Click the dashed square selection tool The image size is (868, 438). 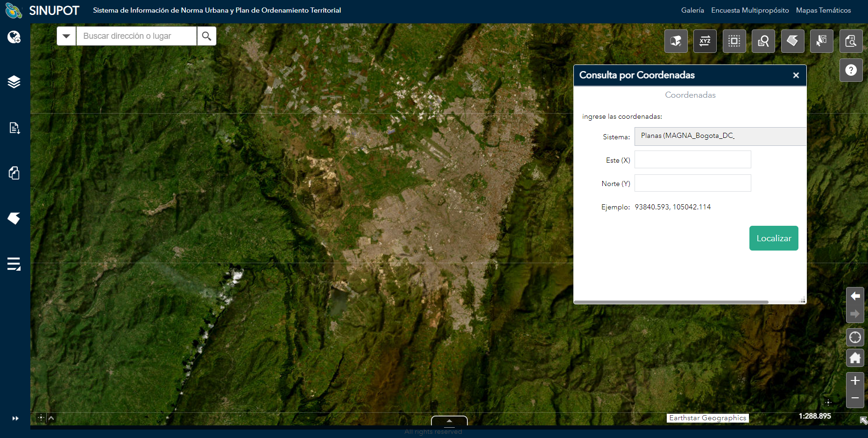pyautogui.click(x=734, y=41)
